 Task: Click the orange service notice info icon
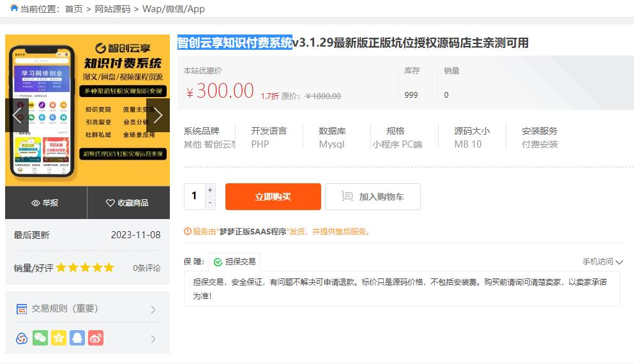[x=188, y=231]
